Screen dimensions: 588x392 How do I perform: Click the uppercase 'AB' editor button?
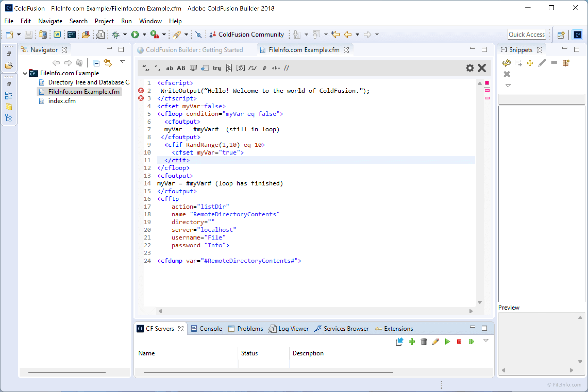click(x=181, y=68)
